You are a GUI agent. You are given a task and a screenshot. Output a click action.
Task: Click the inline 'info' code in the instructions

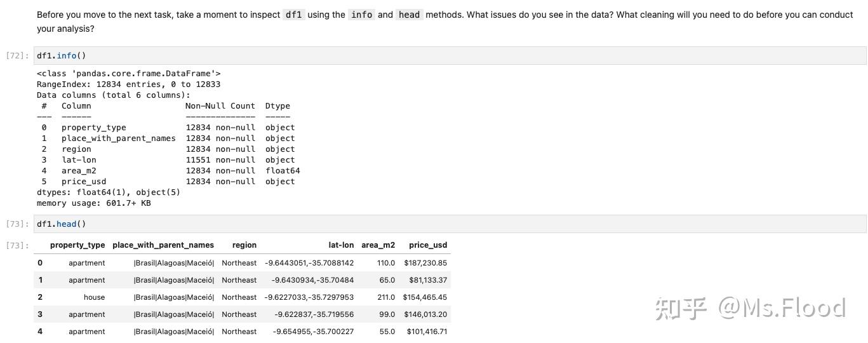coord(361,15)
